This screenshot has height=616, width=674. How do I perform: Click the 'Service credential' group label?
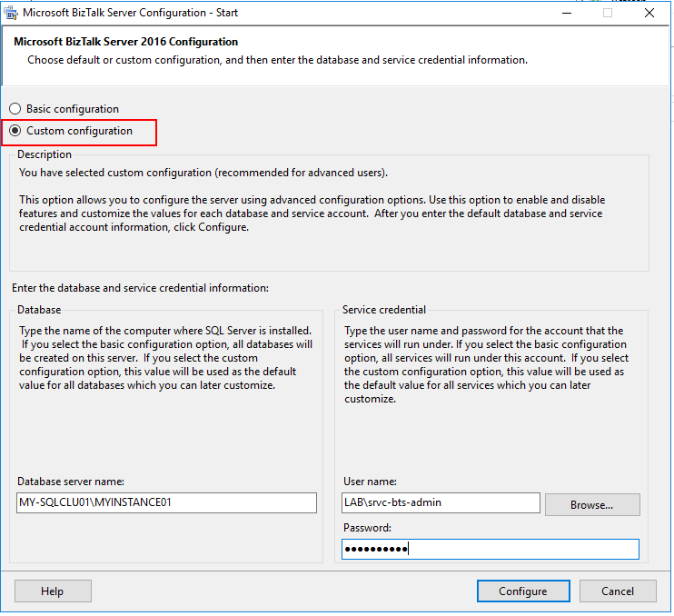pyautogui.click(x=384, y=310)
